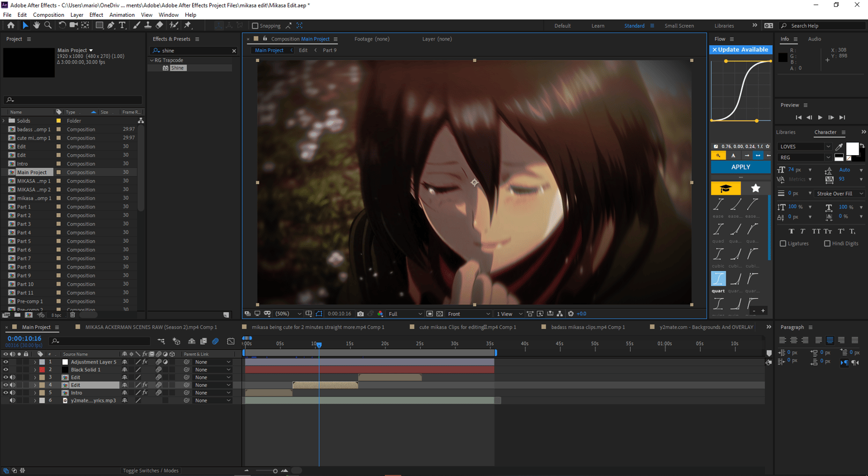Click the timeline layer search field
This screenshot has width=868, height=476.
click(x=101, y=341)
